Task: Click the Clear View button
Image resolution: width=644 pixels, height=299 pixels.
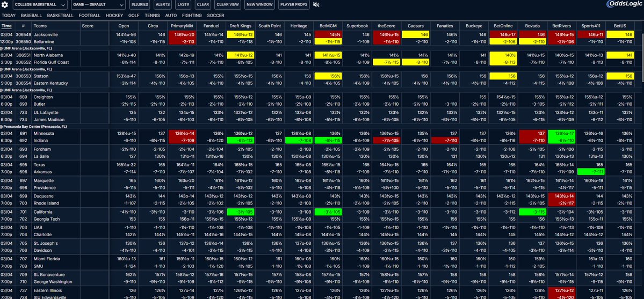Action: point(228,5)
